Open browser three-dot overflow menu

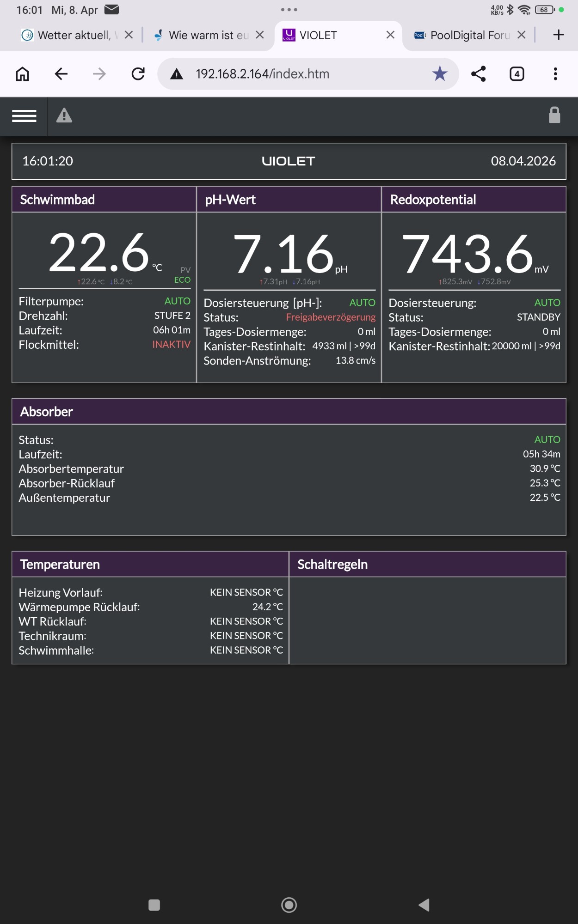point(555,73)
